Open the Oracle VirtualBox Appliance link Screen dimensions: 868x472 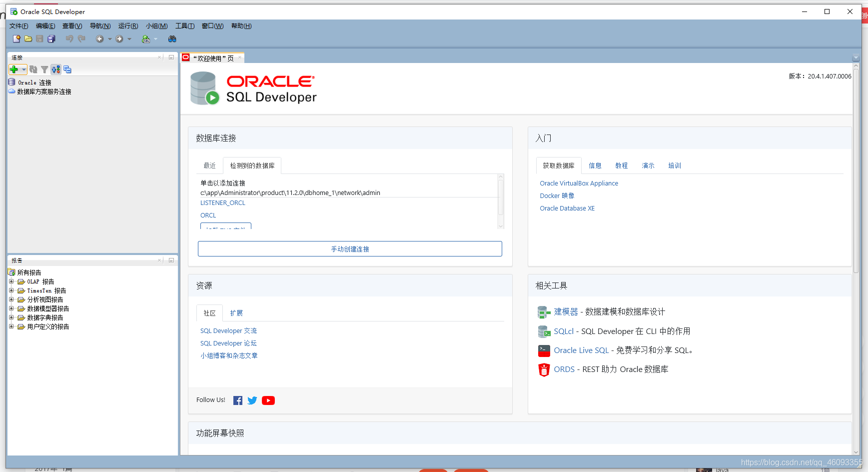click(x=579, y=183)
